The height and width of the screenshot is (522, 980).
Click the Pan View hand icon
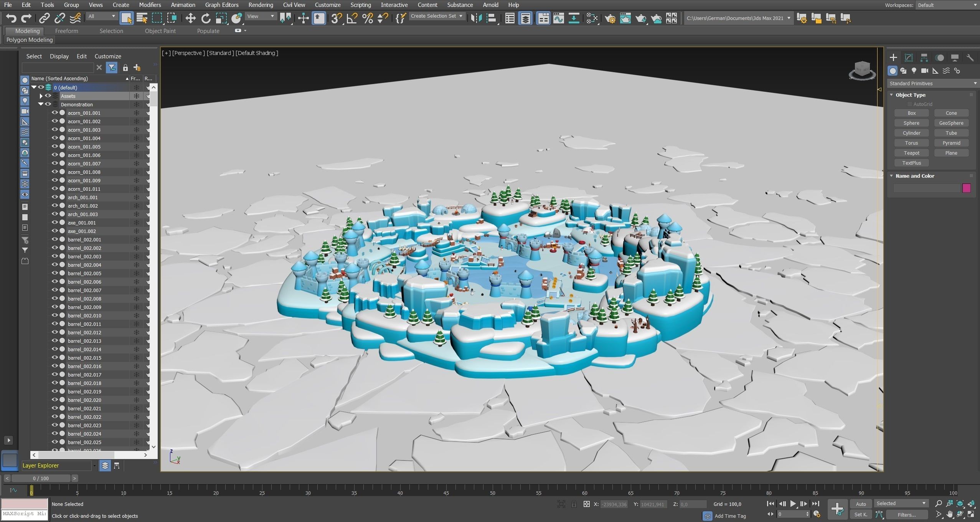click(x=950, y=514)
